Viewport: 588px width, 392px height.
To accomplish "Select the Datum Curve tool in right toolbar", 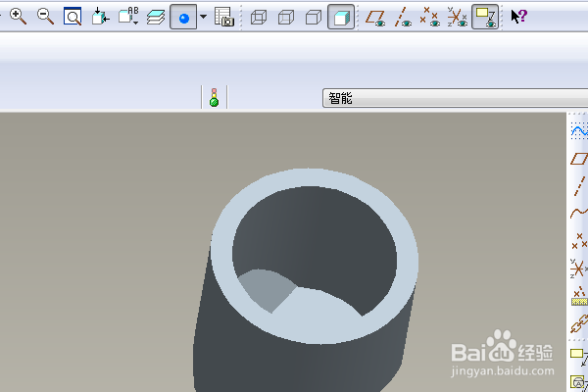I will [579, 213].
